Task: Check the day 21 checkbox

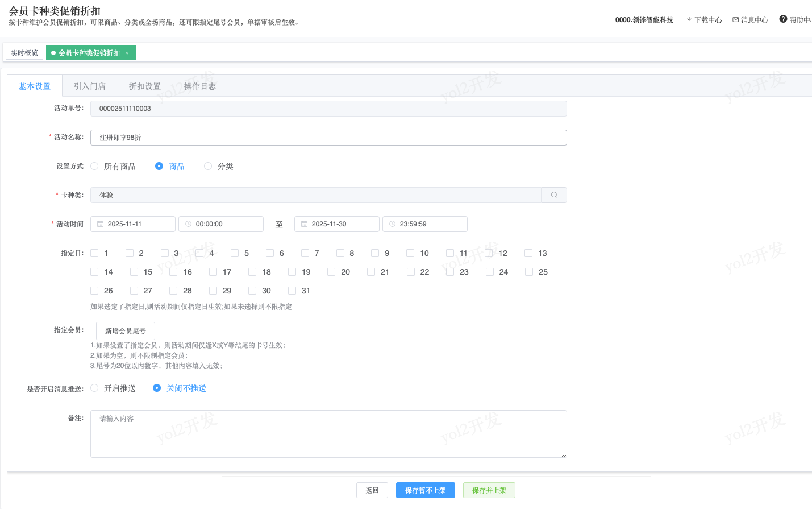Action: point(371,272)
